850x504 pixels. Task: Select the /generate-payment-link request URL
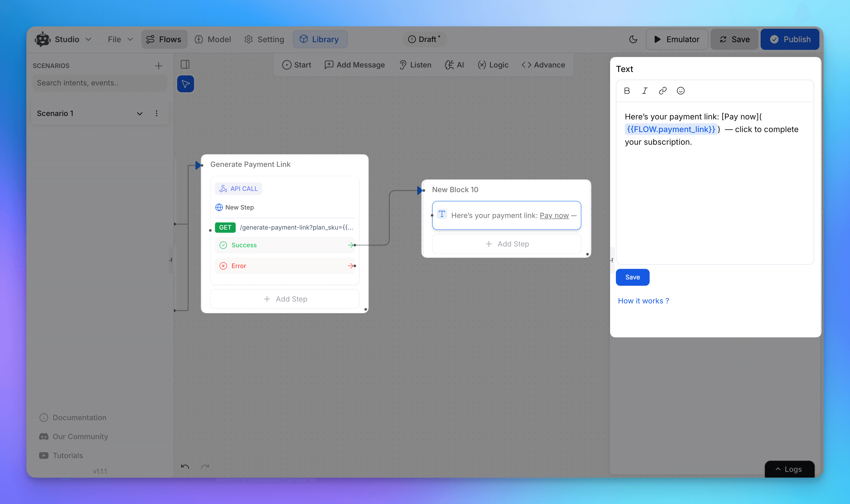tap(296, 227)
